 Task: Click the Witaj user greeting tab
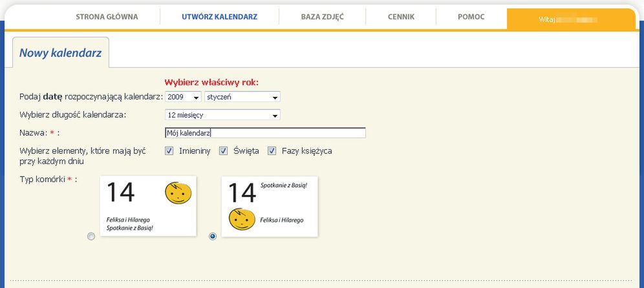tap(572, 19)
